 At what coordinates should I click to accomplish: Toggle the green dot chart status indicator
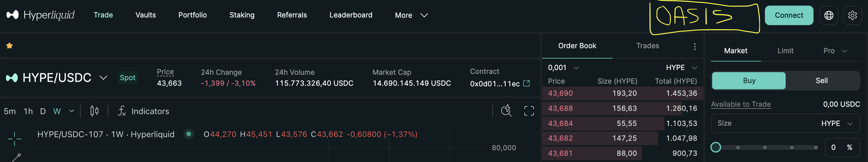189,134
